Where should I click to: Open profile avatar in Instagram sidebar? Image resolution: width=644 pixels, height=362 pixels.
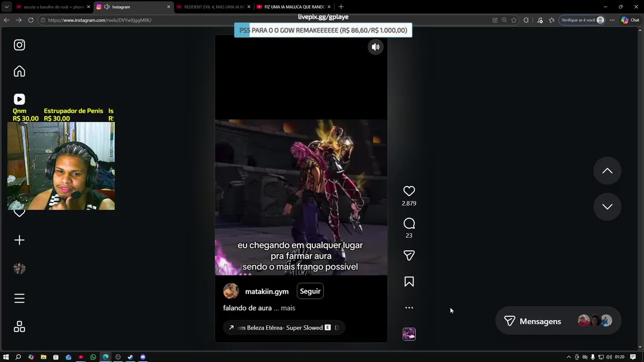[x=19, y=268]
